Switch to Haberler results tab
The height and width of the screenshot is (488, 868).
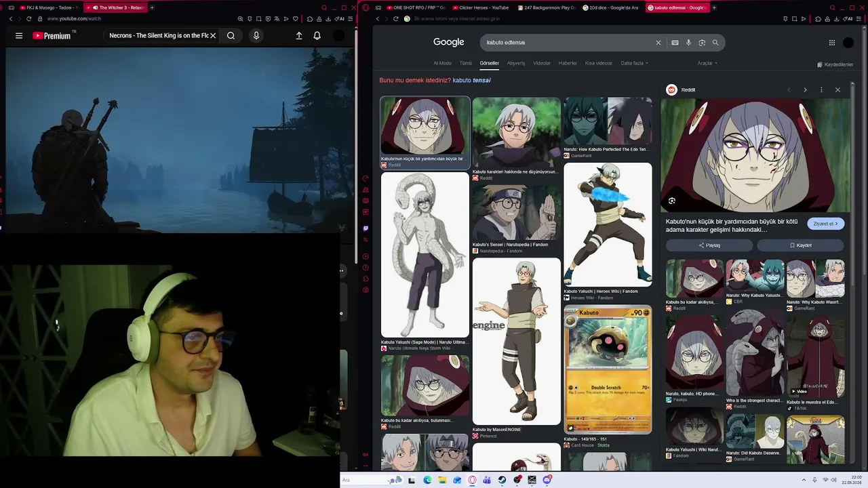(x=568, y=63)
